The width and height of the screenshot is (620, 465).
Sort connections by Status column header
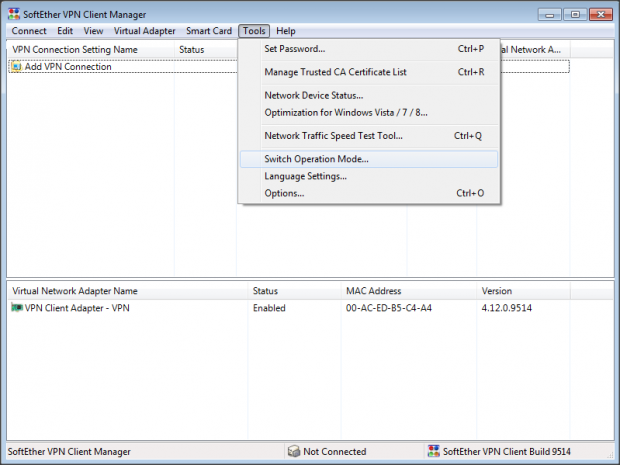pos(205,50)
